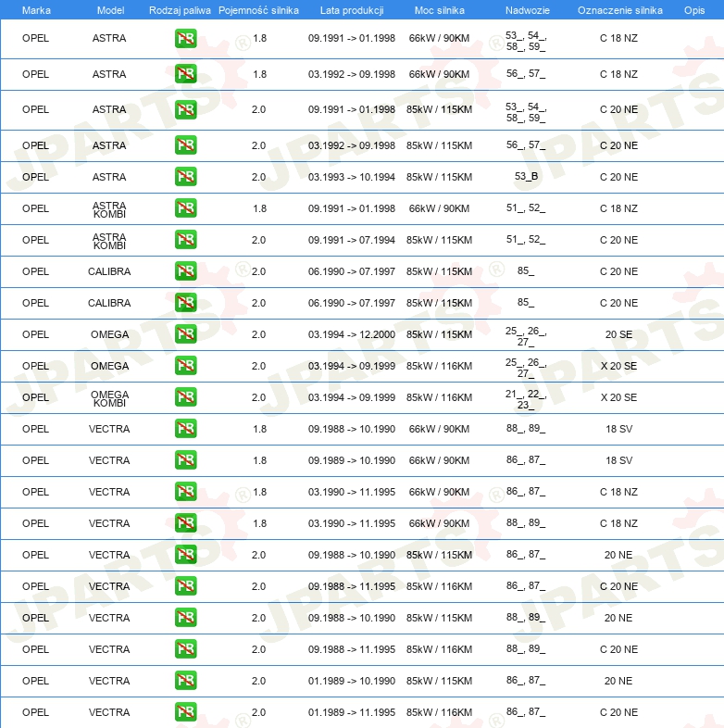The image size is (724, 728).
Task: Select the date range 01.1989 -> 11.1995
Action: (351, 712)
